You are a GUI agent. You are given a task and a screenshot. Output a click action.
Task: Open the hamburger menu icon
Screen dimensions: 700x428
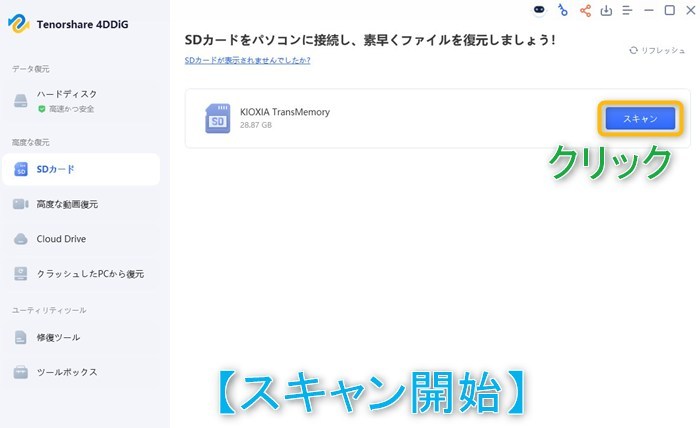627,10
